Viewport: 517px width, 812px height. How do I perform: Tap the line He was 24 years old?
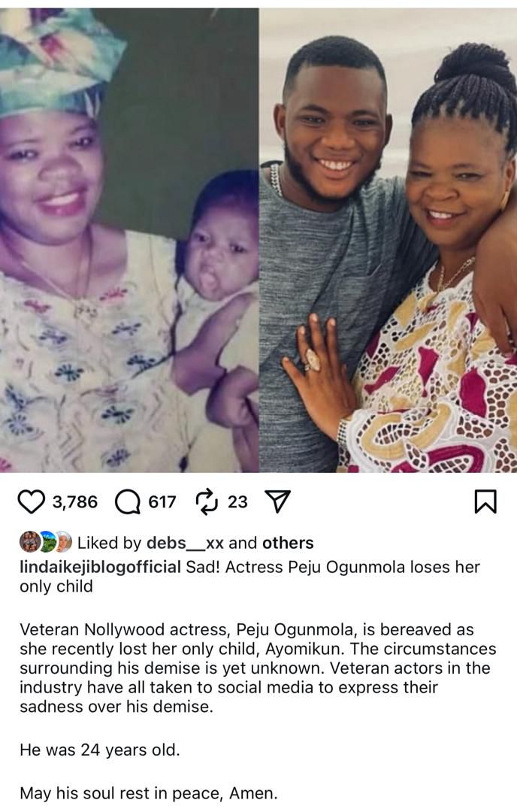point(100,750)
